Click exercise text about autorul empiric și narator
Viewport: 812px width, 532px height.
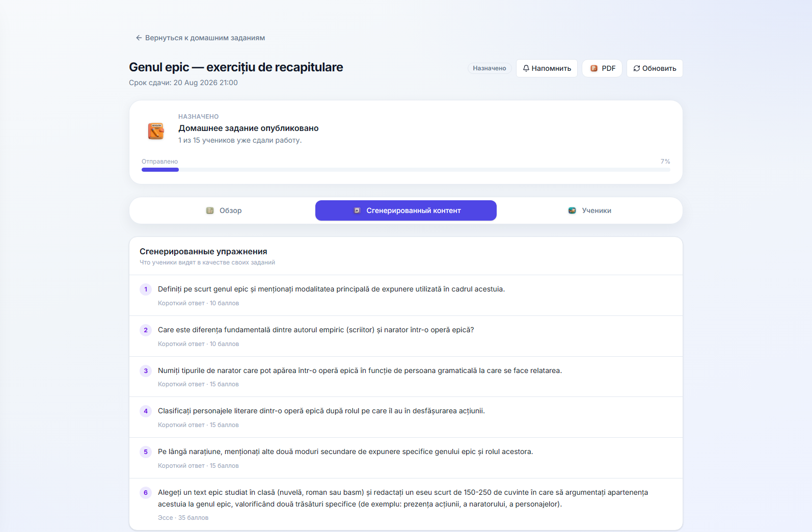(x=316, y=330)
